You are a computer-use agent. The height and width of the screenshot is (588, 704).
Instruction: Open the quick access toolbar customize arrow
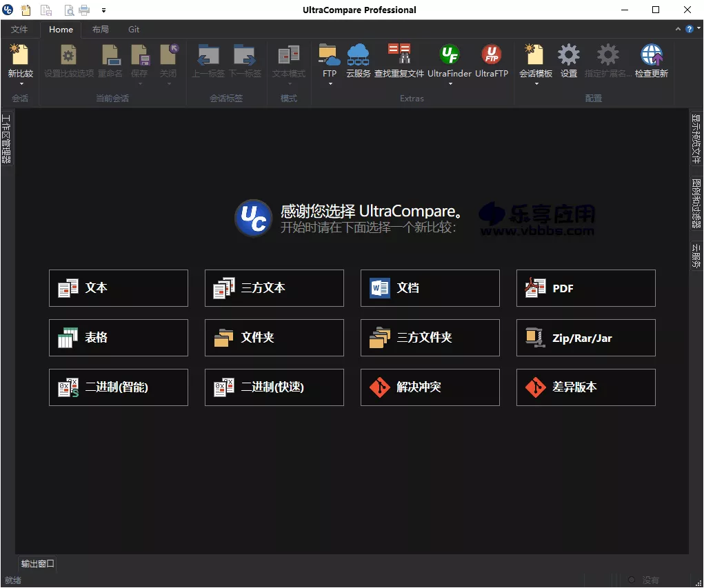[103, 10]
